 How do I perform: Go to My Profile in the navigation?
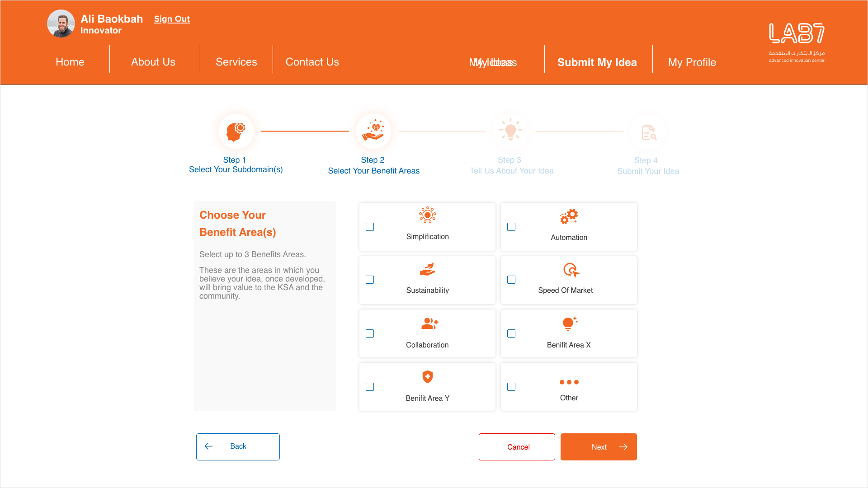click(692, 62)
